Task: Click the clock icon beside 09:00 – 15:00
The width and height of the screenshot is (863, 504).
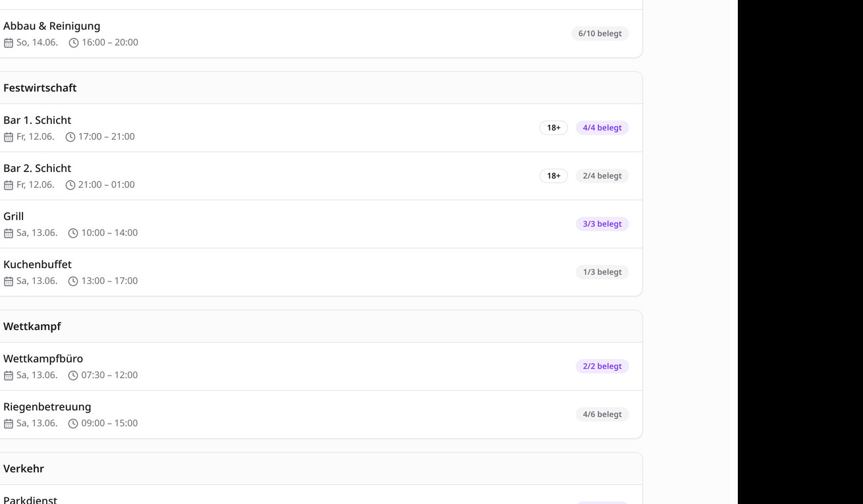Action: [73, 424]
